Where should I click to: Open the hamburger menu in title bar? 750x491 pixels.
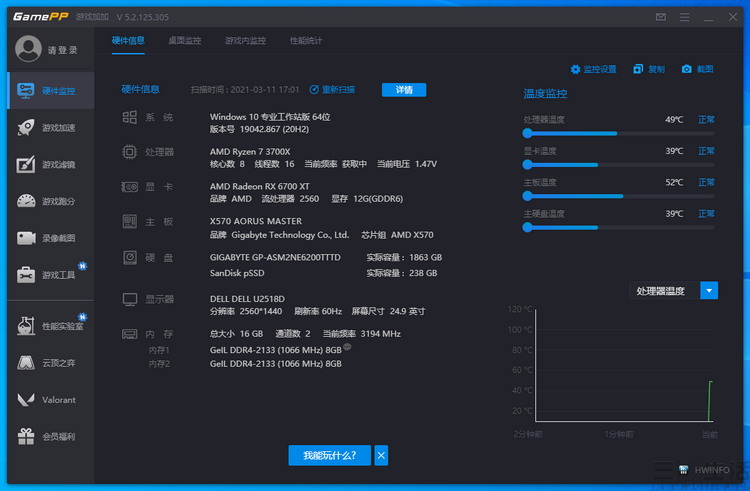pos(684,17)
